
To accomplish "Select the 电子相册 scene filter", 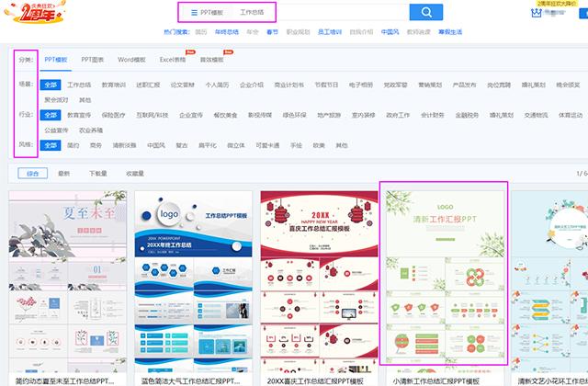I will pyautogui.click(x=361, y=85).
